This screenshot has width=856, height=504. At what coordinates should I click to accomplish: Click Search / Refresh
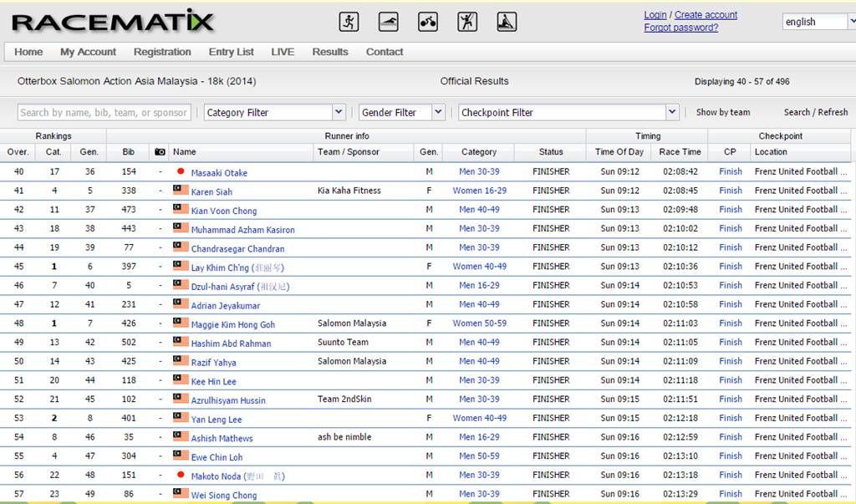(816, 112)
